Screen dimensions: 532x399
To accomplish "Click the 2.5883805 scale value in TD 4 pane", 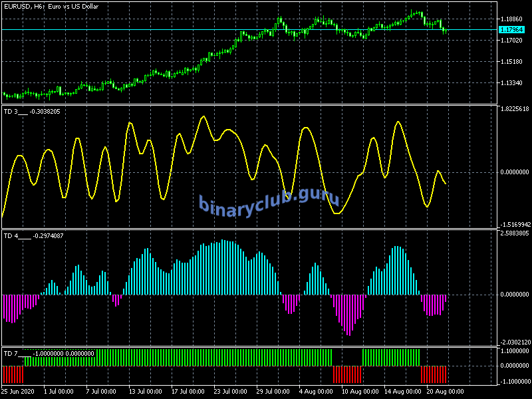I will coord(514,233).
